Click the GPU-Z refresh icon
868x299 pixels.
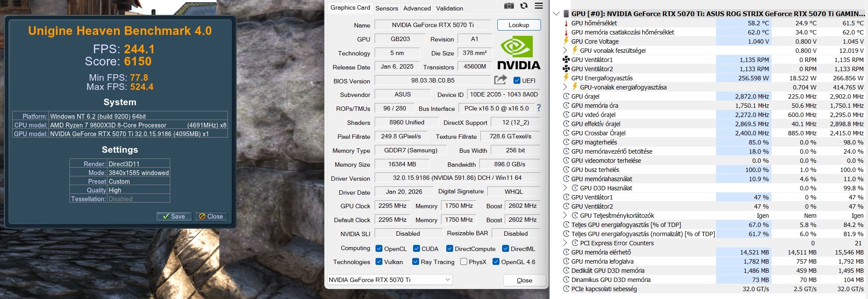(x=524, y=6)
